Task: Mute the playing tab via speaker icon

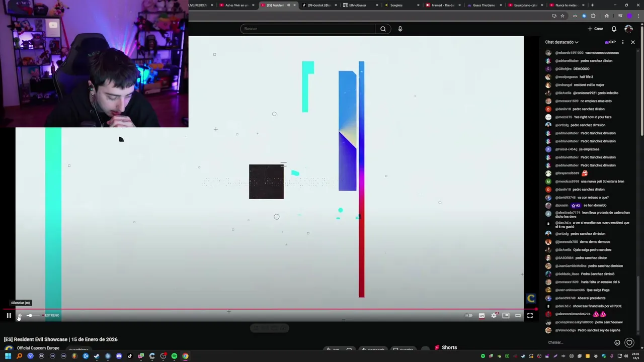Action: coord(288,5)
